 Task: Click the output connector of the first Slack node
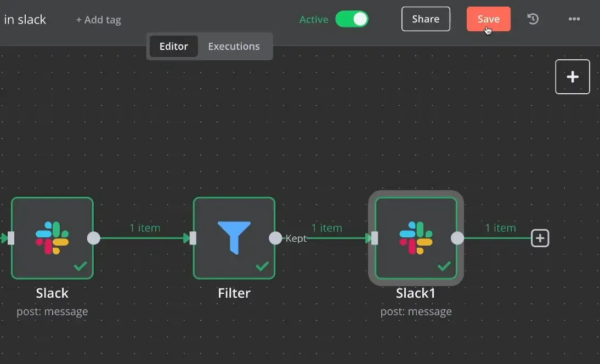click(x=94, y=238)
